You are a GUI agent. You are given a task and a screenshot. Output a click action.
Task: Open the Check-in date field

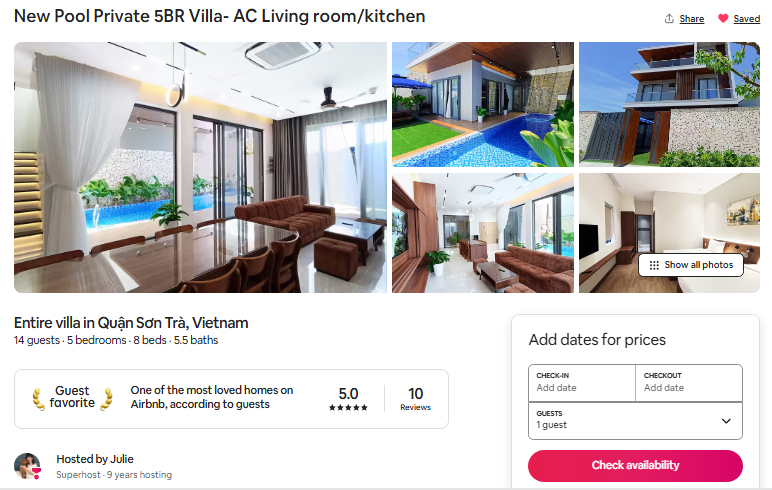tap(582, 383)
